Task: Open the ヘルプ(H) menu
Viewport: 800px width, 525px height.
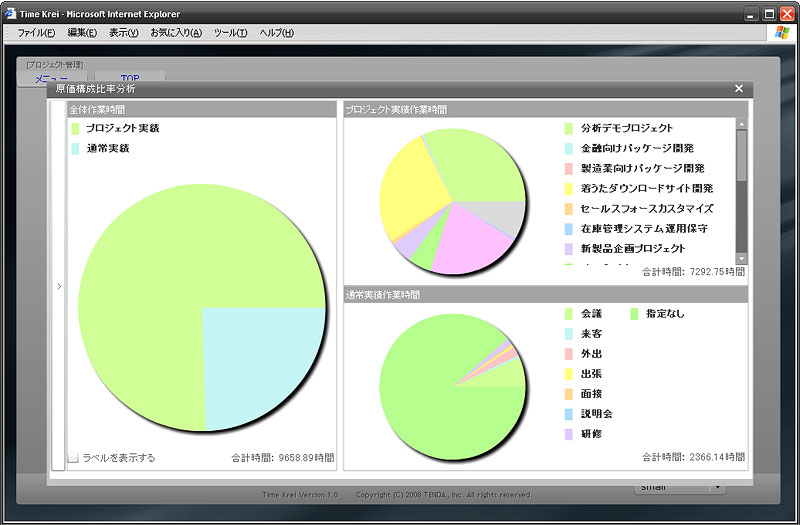Action: pos(276,33)
